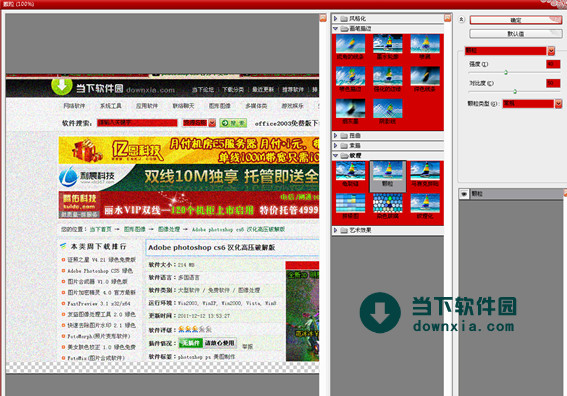Click the 强度 (Intensity) slider handle
The image size is (567, 396).
[506, 73]
